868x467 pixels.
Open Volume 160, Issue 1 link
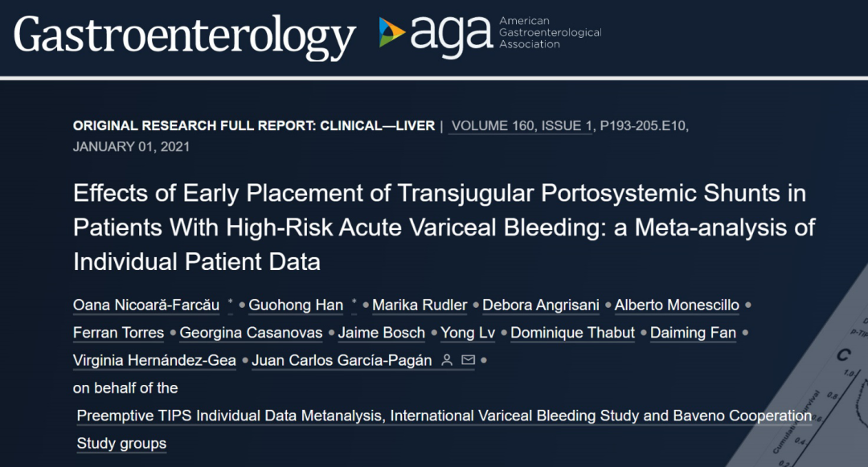point(520,126)
